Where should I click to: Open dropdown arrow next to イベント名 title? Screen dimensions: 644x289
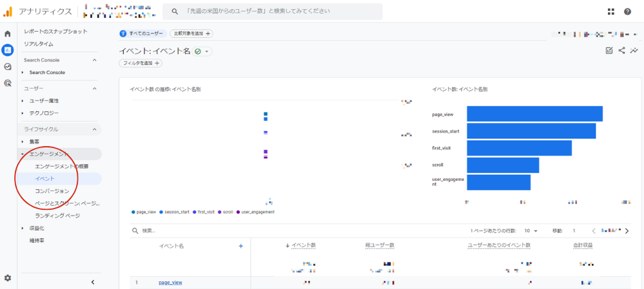click(x=206, y=51)
